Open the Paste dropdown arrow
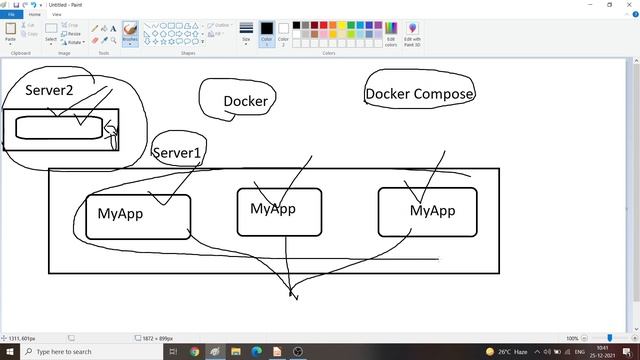640x360 pixels. pyautogui.click(x=10, y=44)
